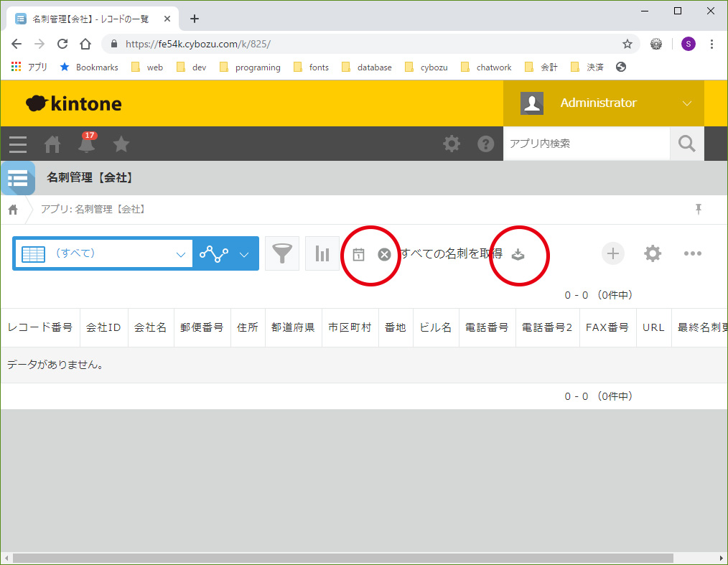Open the Administrator user dropdown
This screenshot has width=728, height=565.
[x=603, y=103]
